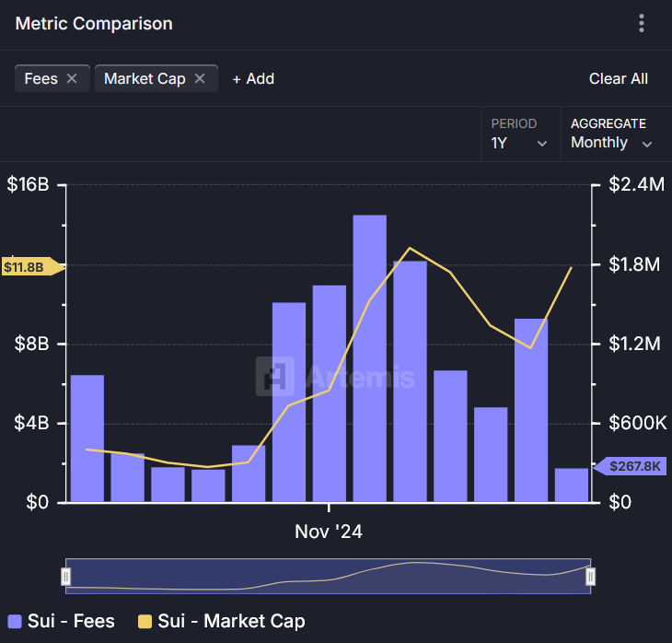Click the $600K axis label
This screenshot has height=643, width=672.
638,423
